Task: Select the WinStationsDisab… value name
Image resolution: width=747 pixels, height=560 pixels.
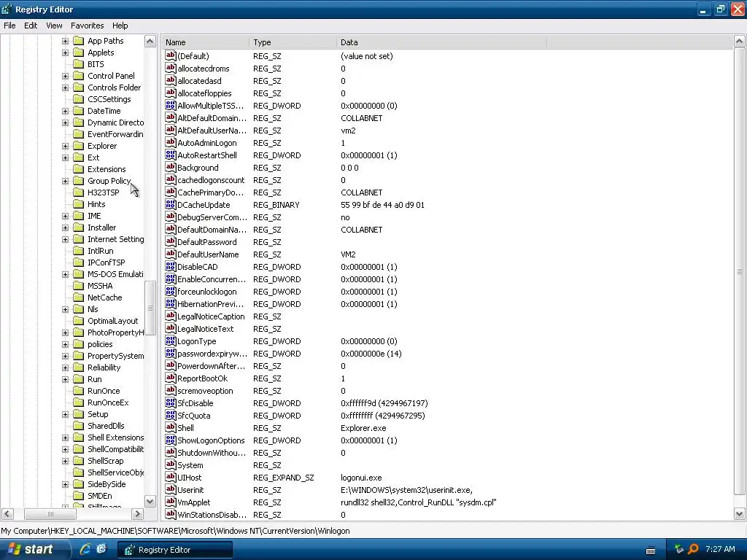Action: [x=212, y=514]
